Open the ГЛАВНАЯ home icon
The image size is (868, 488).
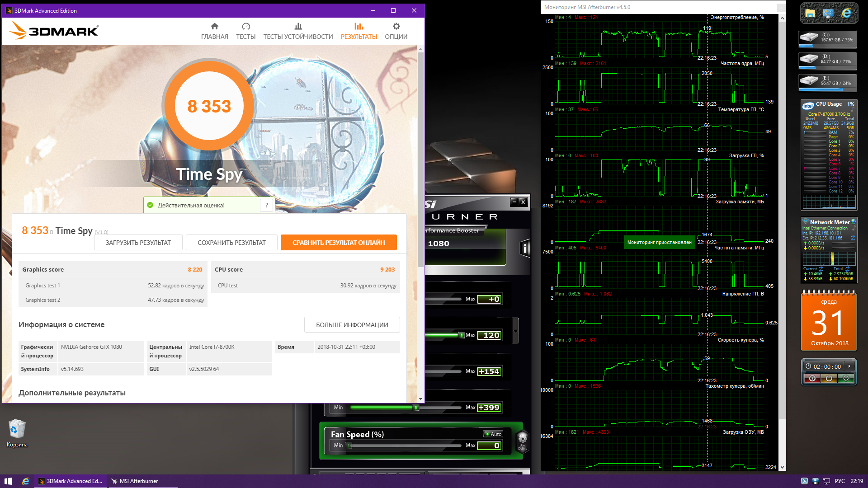[215, 27]
